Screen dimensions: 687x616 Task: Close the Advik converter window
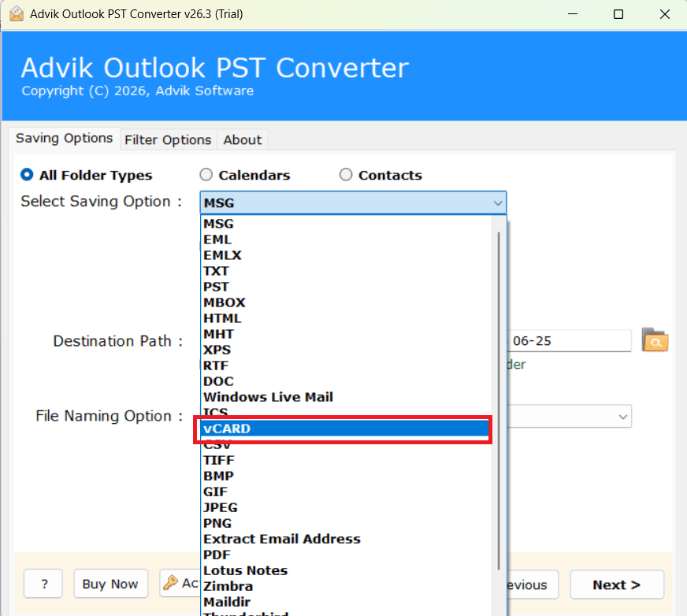click(665, 14)
